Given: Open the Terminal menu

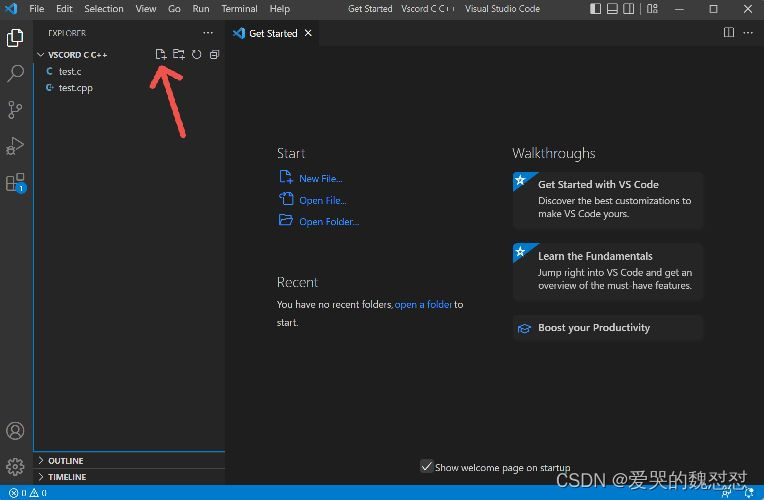Looking at the screenshot, I should [239, 9].
